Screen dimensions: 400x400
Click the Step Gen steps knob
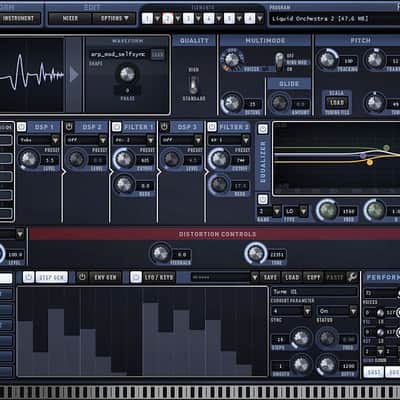(x=301, y=338)
